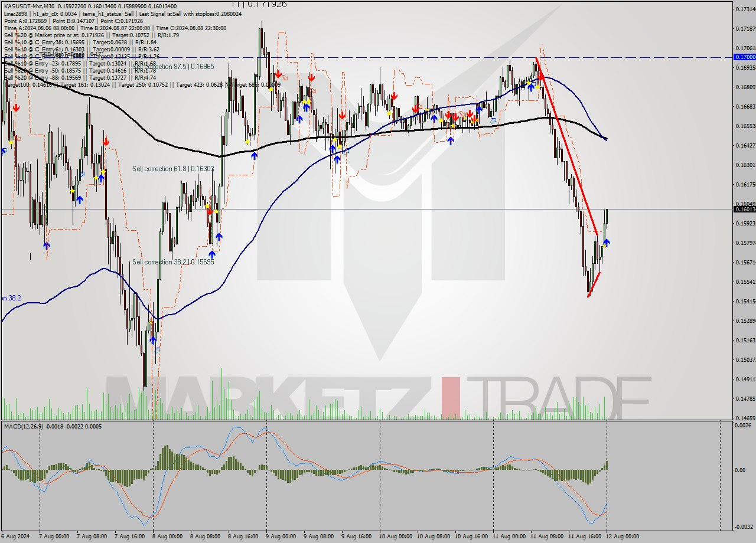The width and height of the screenshot is (756, 543).
Task: Click the MACD scale value 0.0026
Action: pyautogui.click(x=743, y=425)
